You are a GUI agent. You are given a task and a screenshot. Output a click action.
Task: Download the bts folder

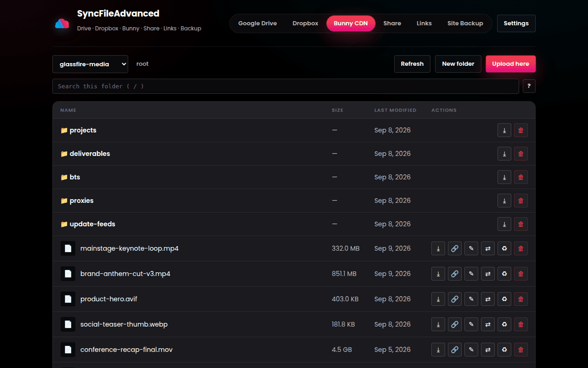(504, 177)
